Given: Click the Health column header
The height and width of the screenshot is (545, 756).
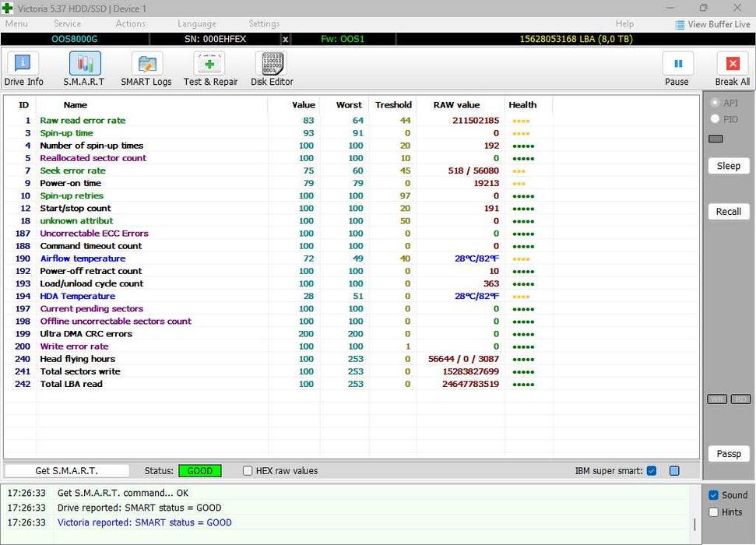Looking at the screenshot, I should pos(522,105).
